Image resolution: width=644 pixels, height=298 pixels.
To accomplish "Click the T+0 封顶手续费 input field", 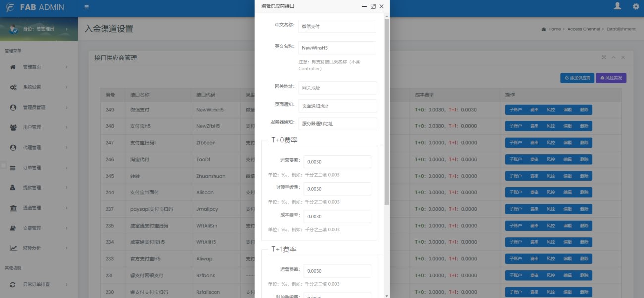I will tap(337, 189).
